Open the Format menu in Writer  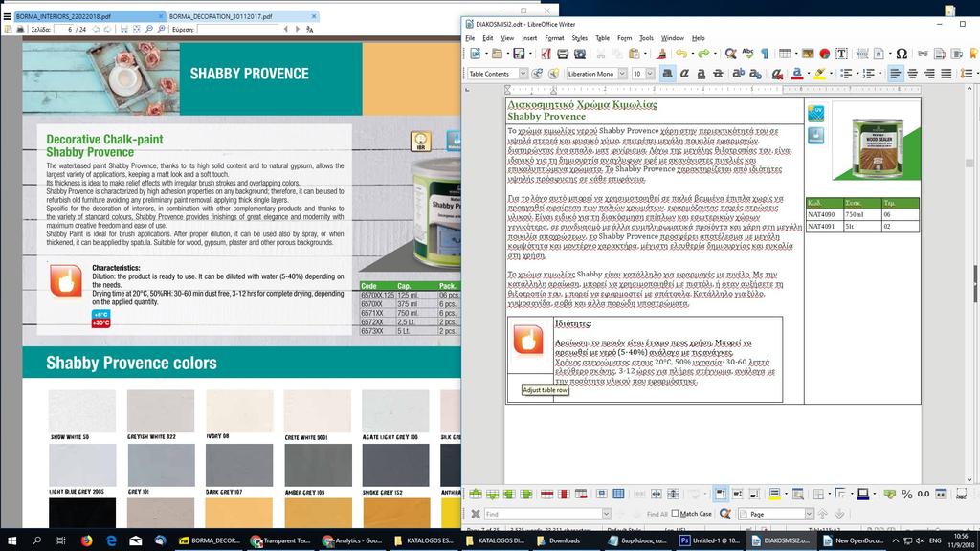pyautogui.click(x=554, y=38)
